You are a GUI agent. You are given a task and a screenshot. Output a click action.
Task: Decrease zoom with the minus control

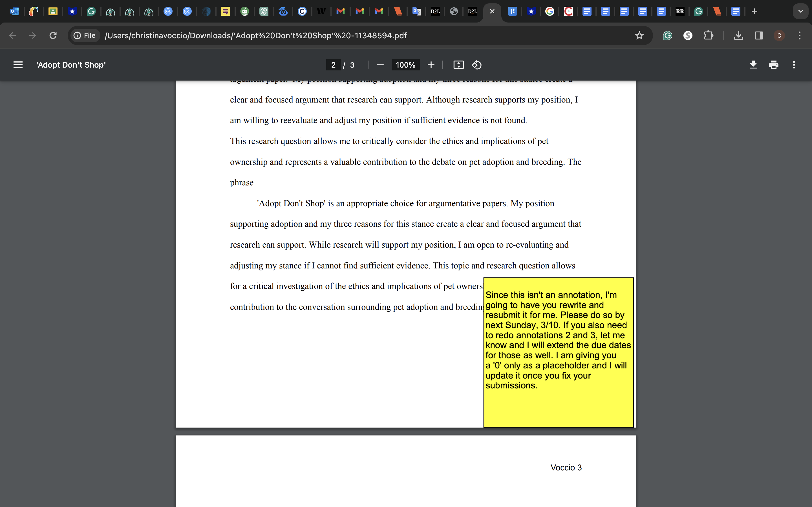[380, 65]
